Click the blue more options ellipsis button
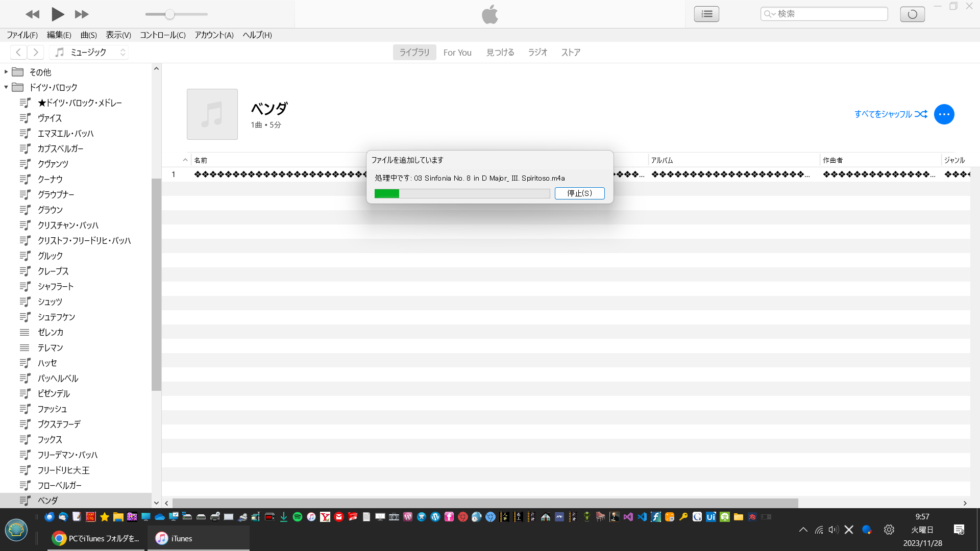The image size is (980, 551). (x=944, y=114)
